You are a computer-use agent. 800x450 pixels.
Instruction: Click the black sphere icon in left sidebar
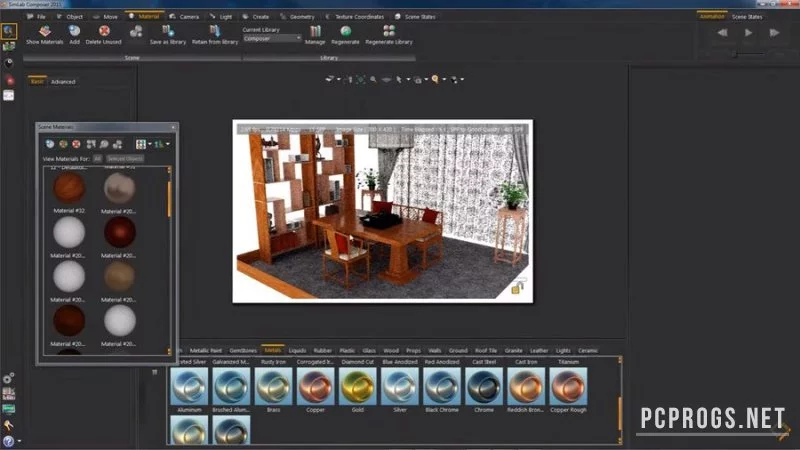(x=9, y=63)
